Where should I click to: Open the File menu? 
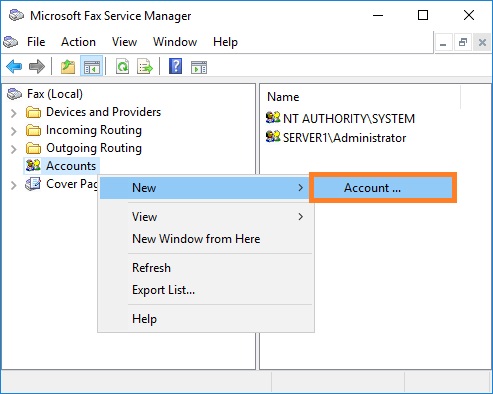(36, 42)
